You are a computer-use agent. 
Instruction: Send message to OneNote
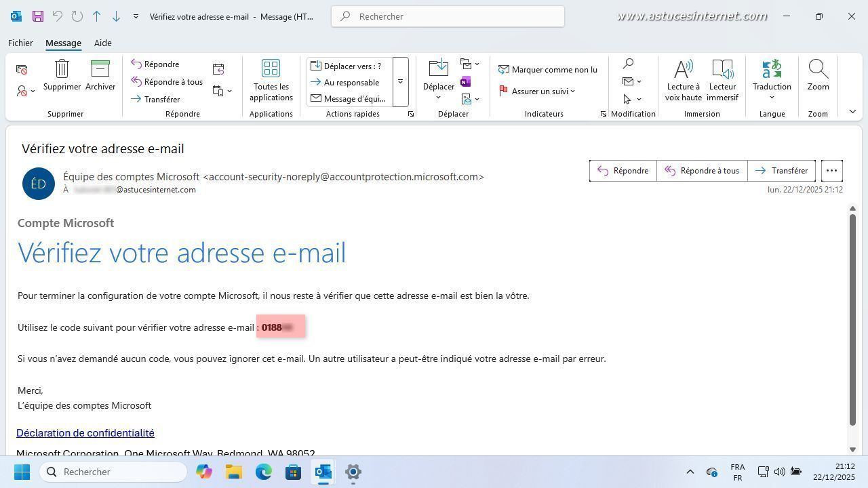click(x=465, y=82)
